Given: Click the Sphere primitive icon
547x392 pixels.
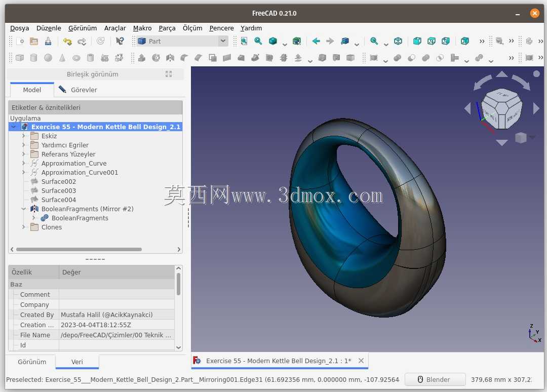Looking at the screenshot, I should tap(48, 58).
